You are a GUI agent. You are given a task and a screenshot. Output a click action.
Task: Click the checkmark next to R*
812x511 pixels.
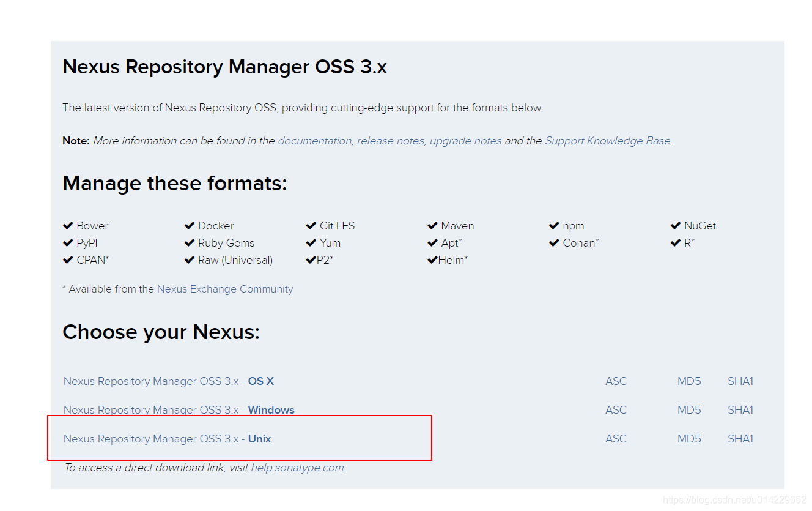tap(676, 243)
